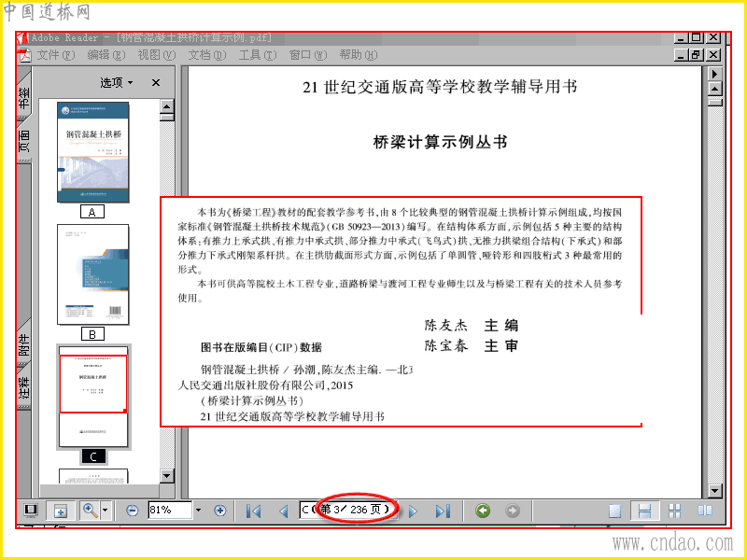
Task: Select the magnifier zoom tool
Action: pyautogui.click(x=90, y=511)
